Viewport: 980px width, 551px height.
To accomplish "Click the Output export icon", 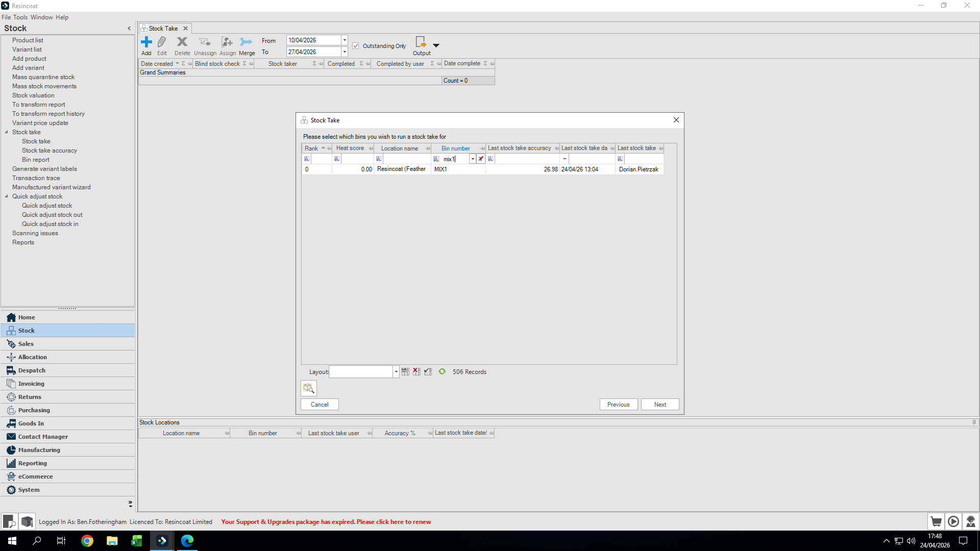I will click(421, 42).
